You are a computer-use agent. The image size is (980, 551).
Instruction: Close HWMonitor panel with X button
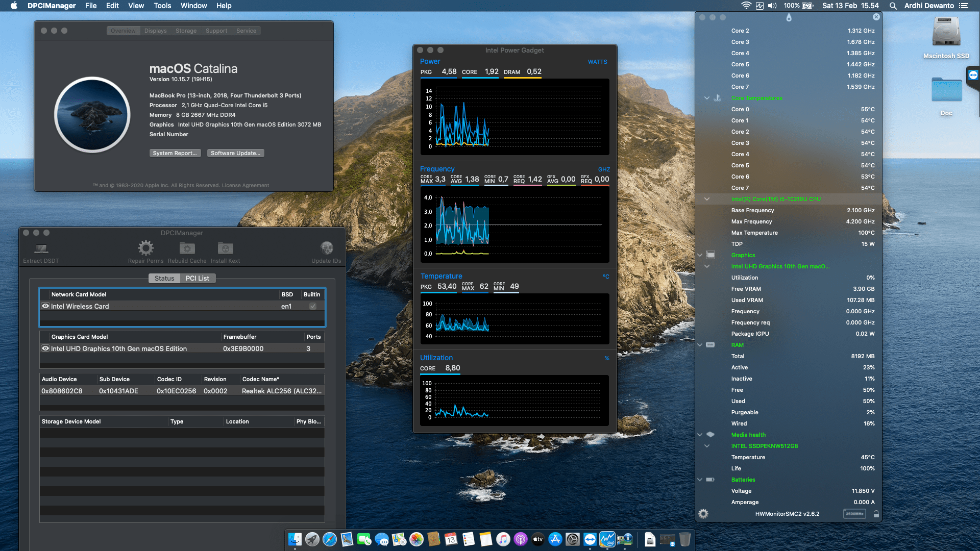coord(876,17)
